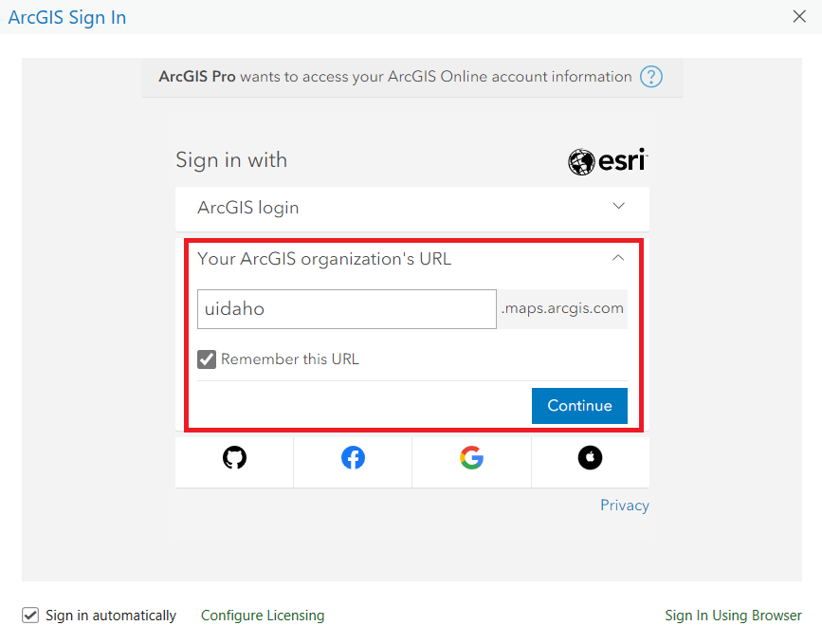
Task: Click the Sign in with heading
Action: coord(231,160)
